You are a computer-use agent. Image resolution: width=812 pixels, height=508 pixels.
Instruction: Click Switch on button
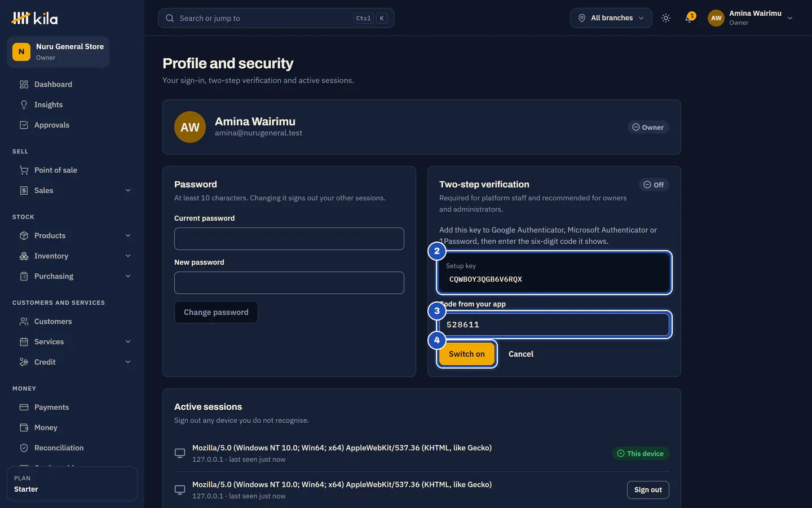pyautogui.click(x=467, y=354)
